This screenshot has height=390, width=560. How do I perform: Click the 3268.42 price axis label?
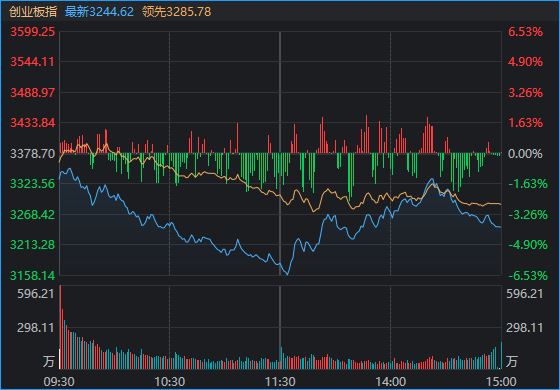click(32, 215)
